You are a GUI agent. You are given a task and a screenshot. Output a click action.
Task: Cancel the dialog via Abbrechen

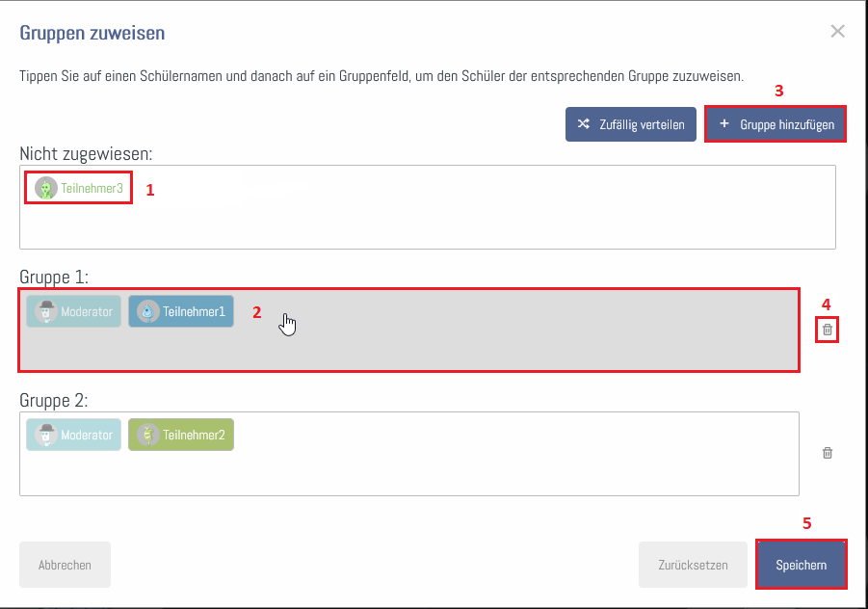[65, 565]
